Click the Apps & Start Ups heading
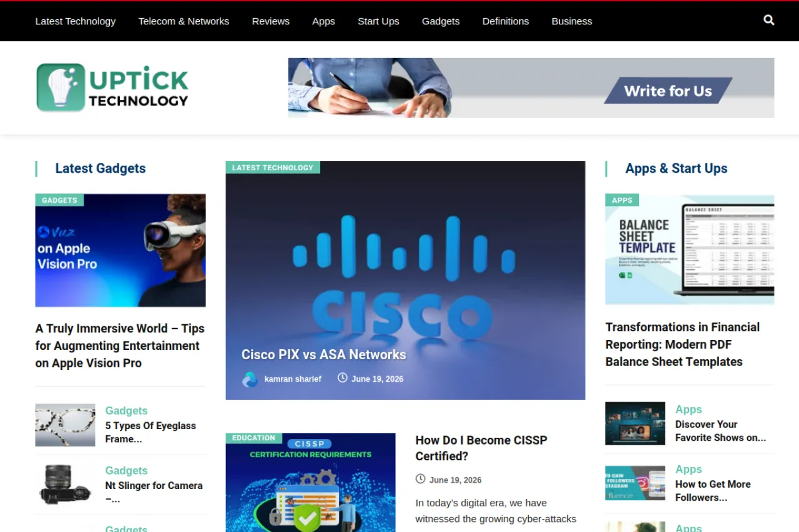 [x=677, y=168]
